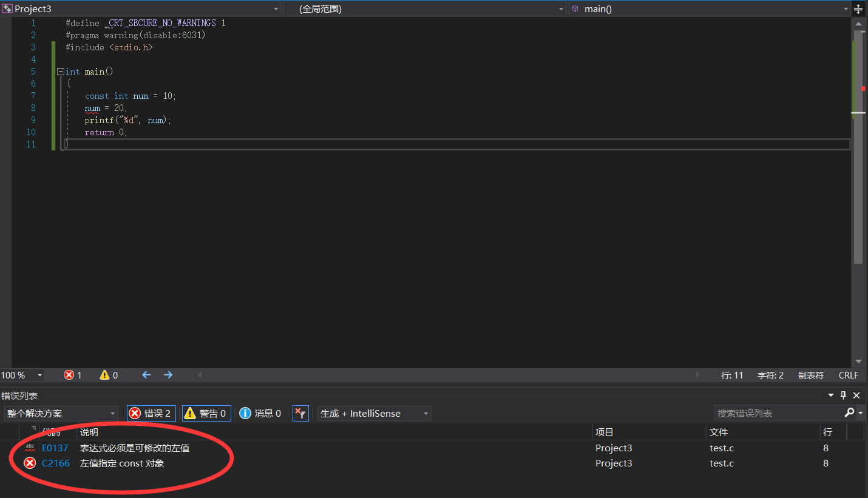Click the IntelliSense abc icon of E0137
Screen dimensions: 868x498
(x=30, y=448)
